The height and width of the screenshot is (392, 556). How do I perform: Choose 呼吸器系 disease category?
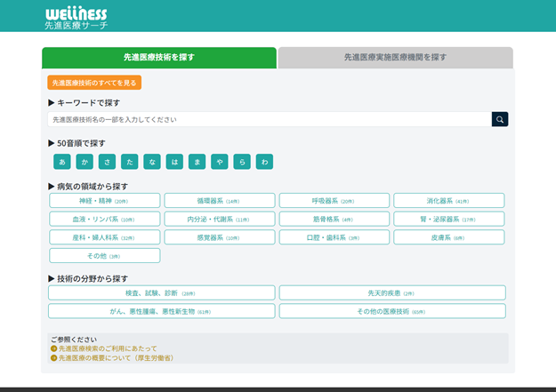(x=334, y=201)
